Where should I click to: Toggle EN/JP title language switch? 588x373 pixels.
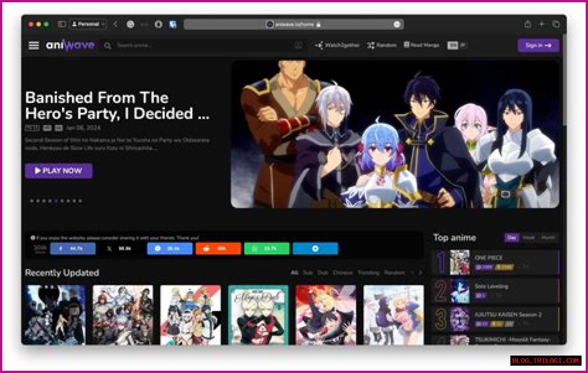pyautogui.click(x=457, y=45)
